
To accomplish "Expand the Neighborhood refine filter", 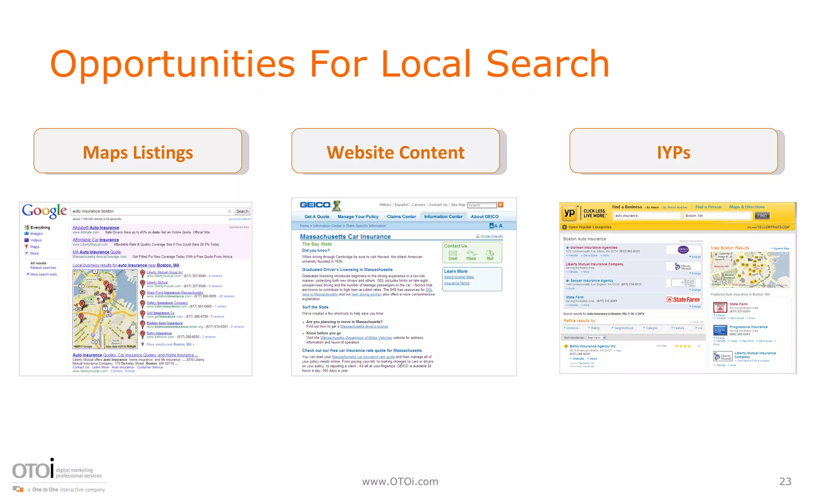I will pyautogui.click(x=622, y=328).
